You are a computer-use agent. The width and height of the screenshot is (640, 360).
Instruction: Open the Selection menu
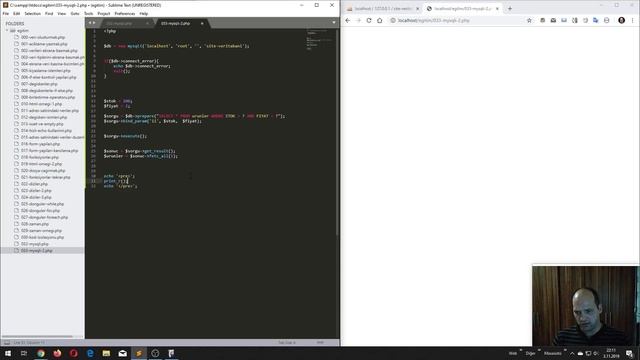click(x=32, y=13)
